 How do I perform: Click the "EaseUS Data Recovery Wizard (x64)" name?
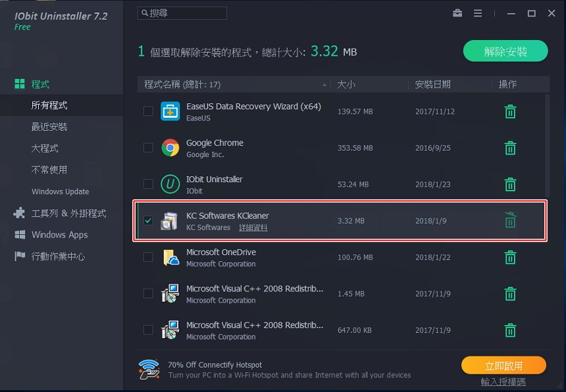click(253, 107)
